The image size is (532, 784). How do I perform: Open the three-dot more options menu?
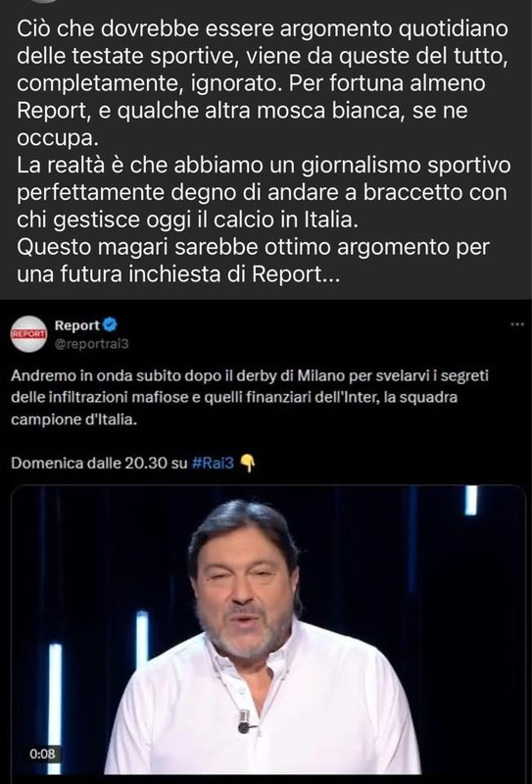point(516,324)
